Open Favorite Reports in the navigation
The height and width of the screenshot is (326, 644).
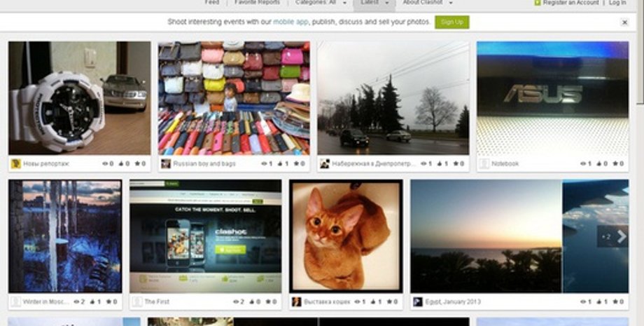tap(257, 3)
